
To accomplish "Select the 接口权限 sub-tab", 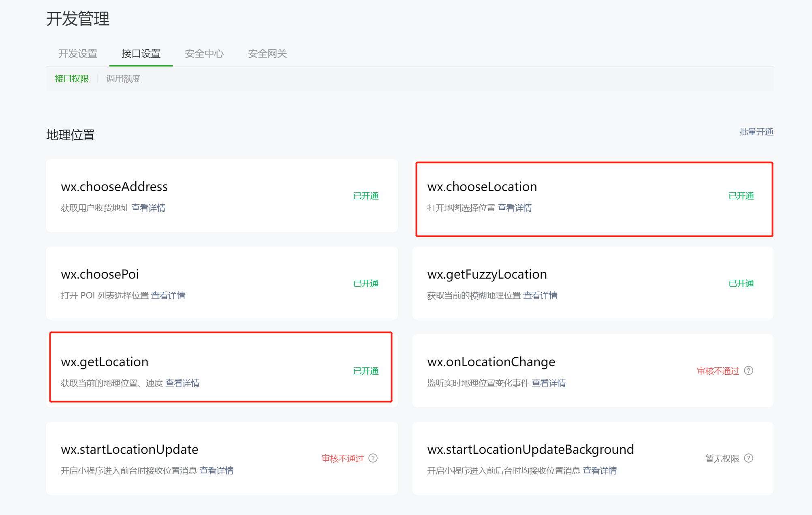I will 72,79.
